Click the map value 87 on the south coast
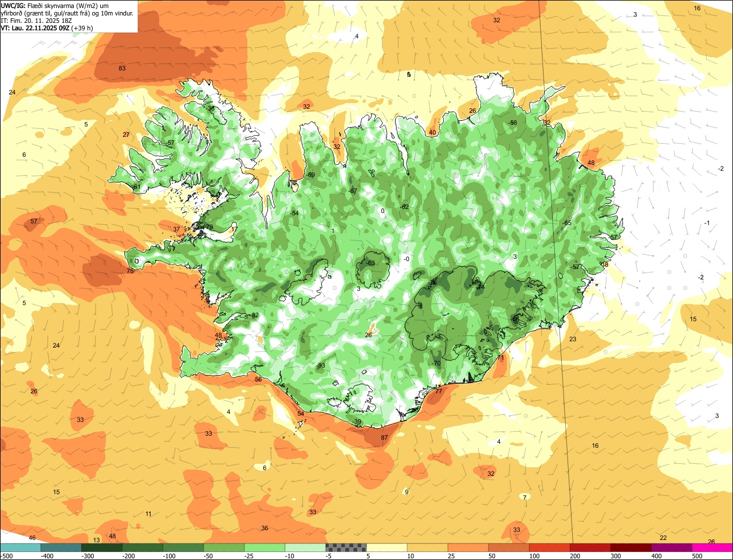 384,437
